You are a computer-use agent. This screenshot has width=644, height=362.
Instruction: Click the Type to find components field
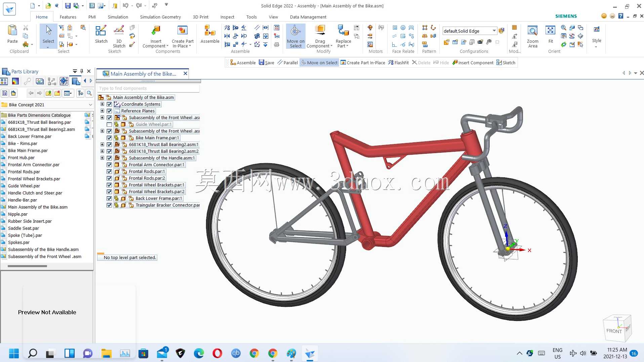point(149,88)
